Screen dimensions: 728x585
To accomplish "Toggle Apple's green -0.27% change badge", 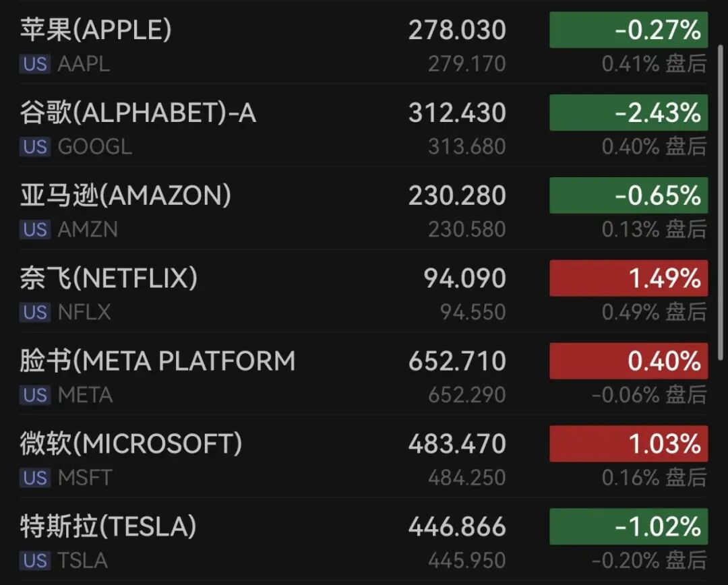I will [628, 30].
